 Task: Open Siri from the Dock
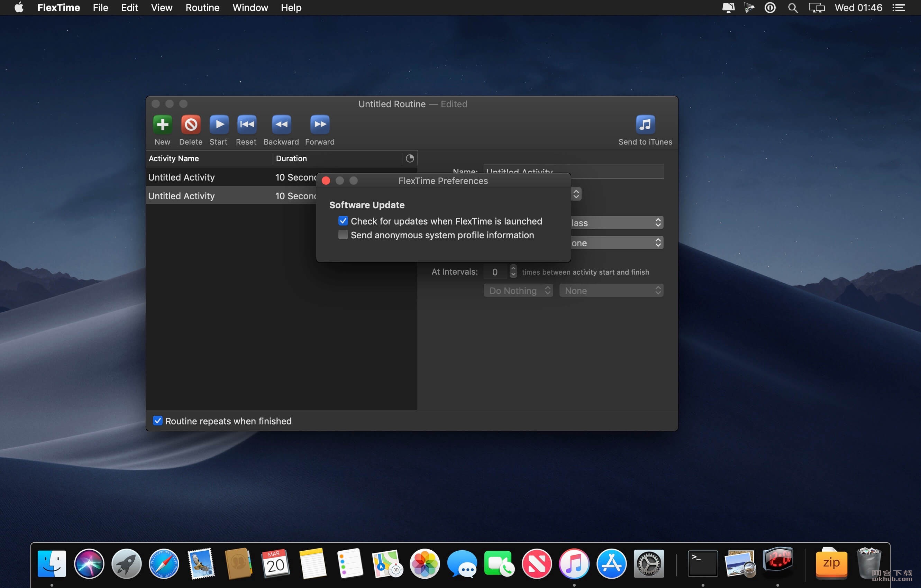tap(89, 563)
